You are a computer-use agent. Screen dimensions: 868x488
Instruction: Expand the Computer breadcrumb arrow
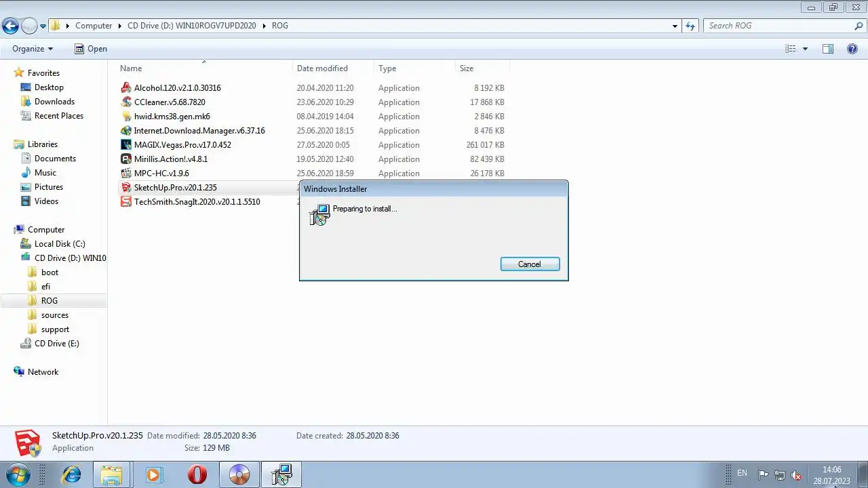click(x=120, y=26)
